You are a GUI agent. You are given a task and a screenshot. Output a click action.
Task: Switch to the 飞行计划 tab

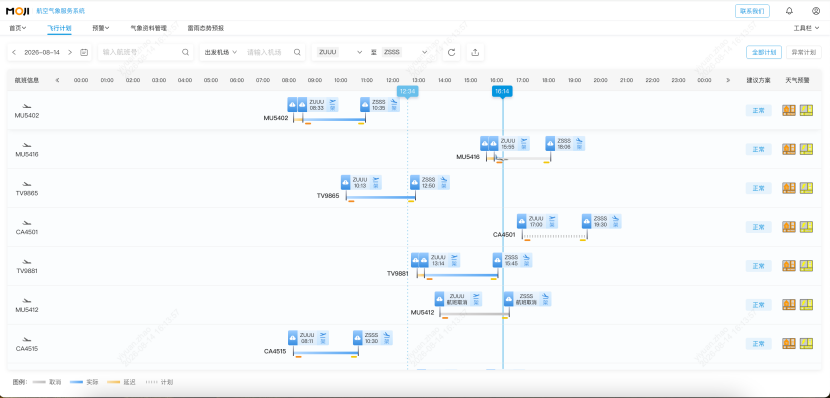point(59,28)
